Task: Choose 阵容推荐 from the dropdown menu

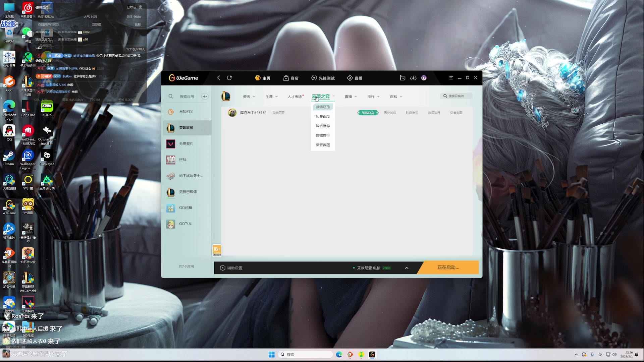Action: 323,126
